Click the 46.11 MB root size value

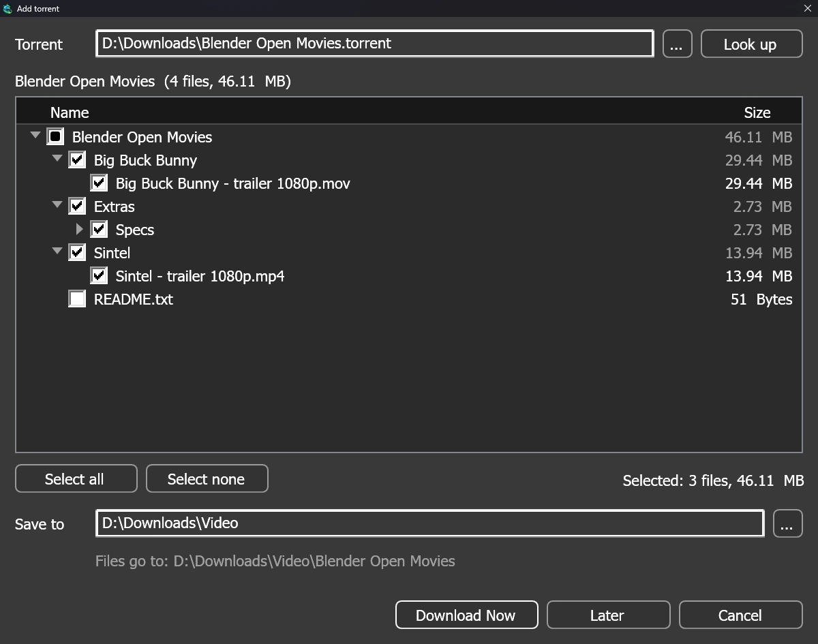[759, 137]
